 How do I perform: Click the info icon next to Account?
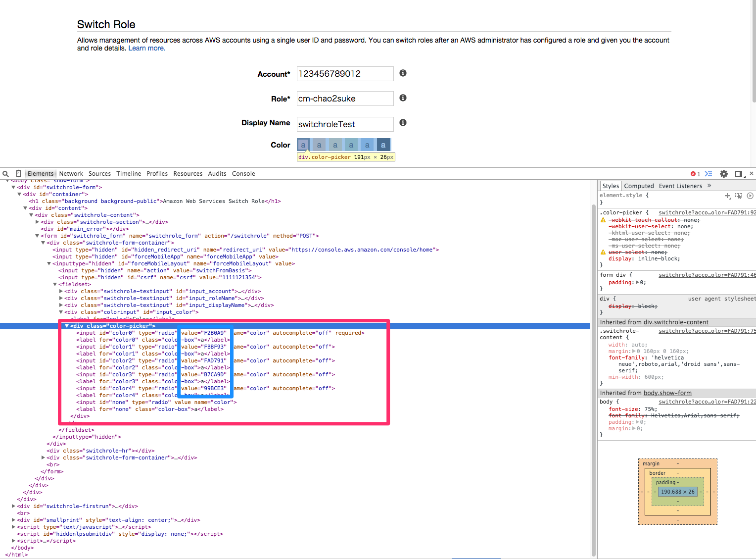point(403,73)
